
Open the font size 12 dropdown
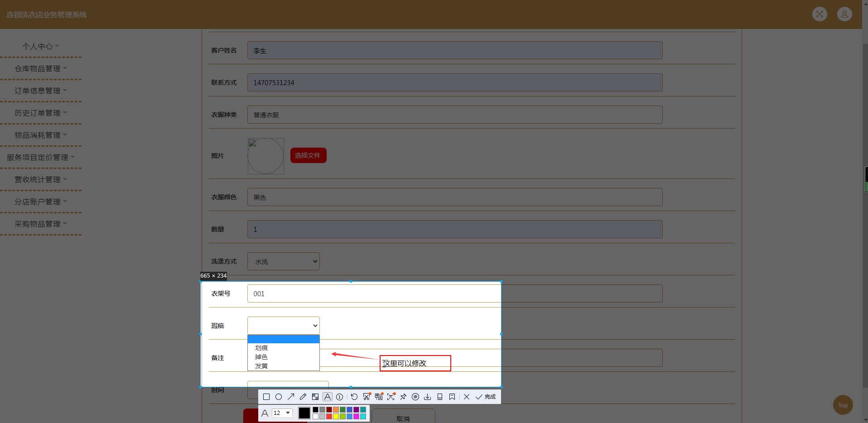point(282,413)
